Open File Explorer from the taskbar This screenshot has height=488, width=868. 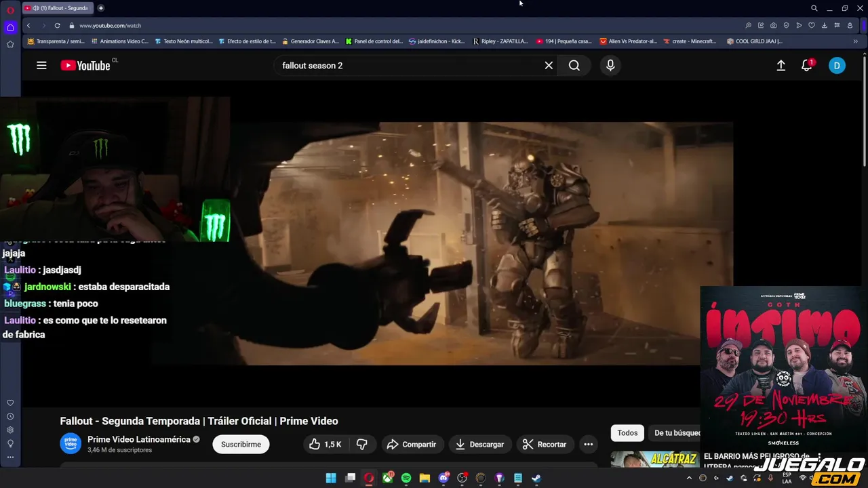coord(425,479)
